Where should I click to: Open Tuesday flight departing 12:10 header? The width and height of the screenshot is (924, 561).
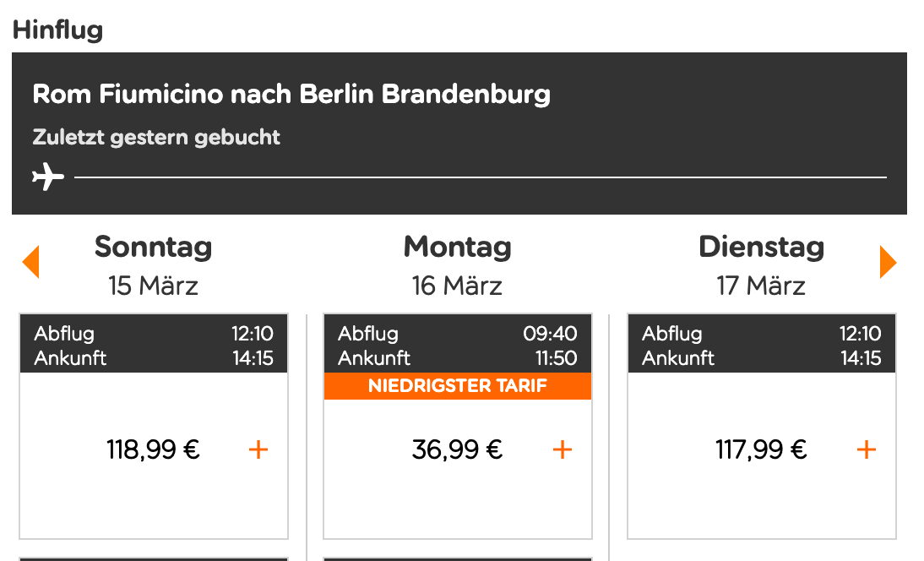762,345
